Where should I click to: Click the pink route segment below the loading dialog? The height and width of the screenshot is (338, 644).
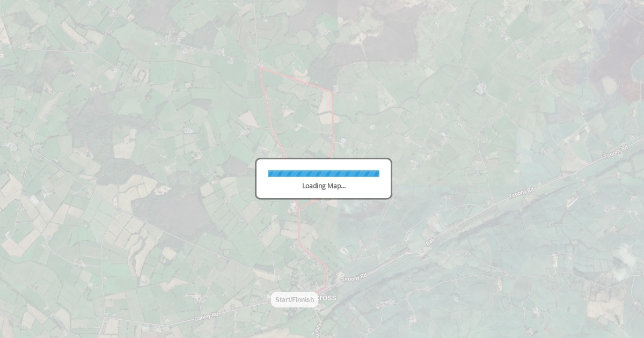click(x=299, y=225)
